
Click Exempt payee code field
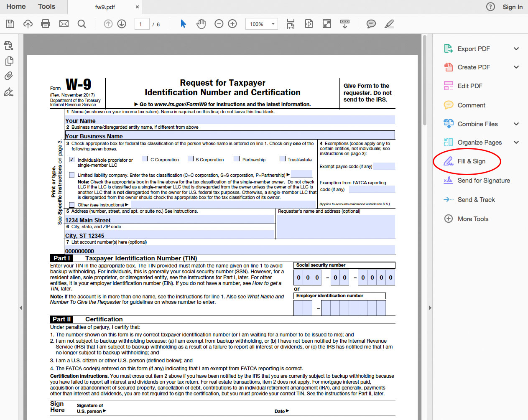[384, 166]
